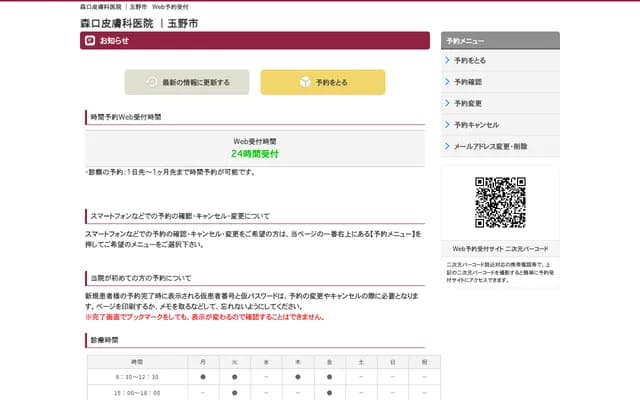This screenshot has width=640, height=400.
Task: Click the chevron beside 予約をとる menu item
Action: 447,60
